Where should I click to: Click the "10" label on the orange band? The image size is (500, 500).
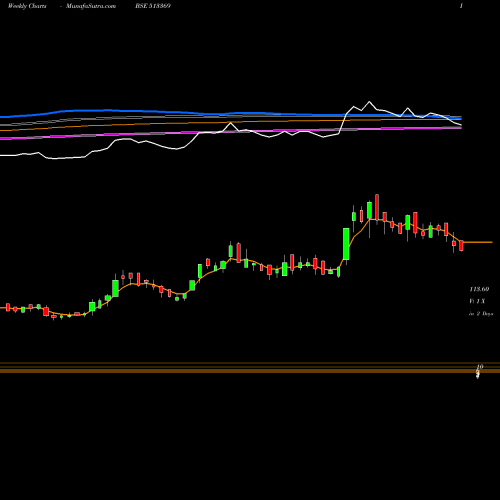(x=479, y=367)
